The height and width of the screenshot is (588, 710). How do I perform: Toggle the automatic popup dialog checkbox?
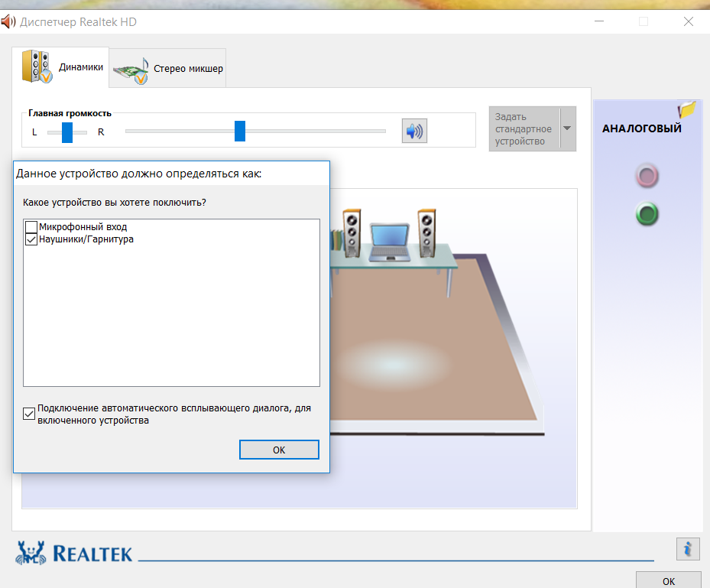coord(29,414)
